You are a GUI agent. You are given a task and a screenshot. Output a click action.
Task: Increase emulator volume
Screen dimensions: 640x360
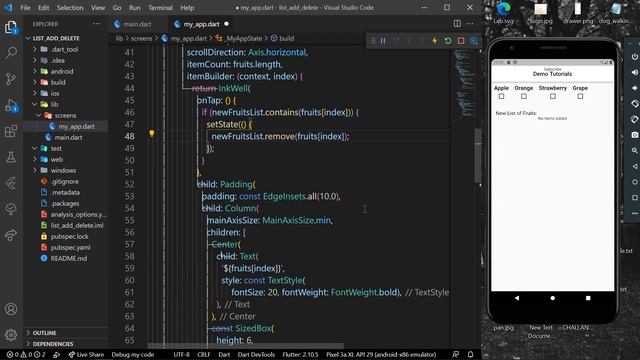(x=635, y=72)
